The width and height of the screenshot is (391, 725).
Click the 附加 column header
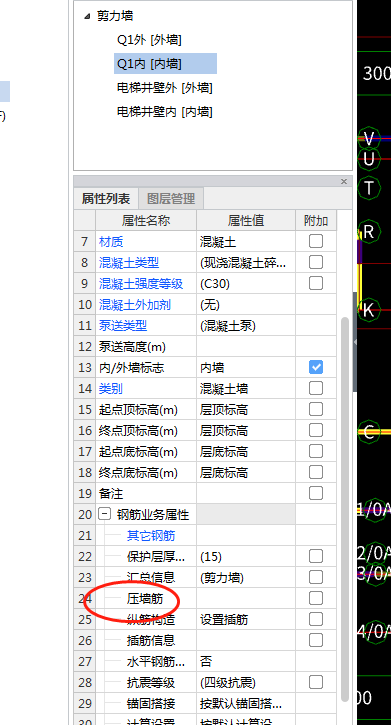(316, 221)
